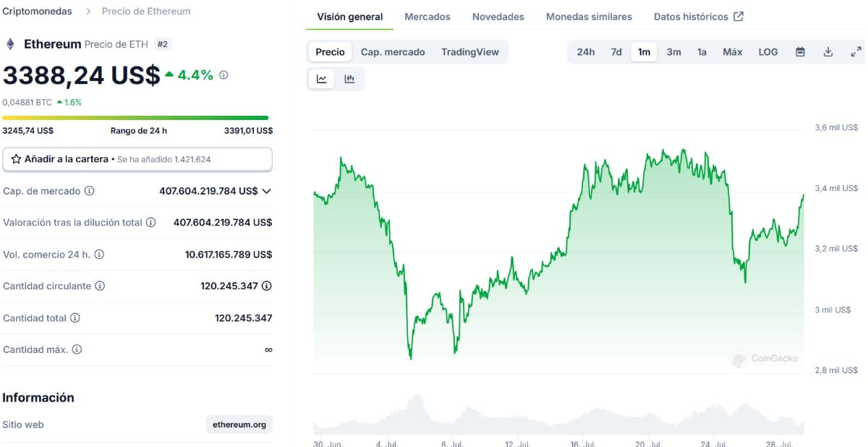Viewport: 868px width, 447px height.
Task: Select the candlestick chart view icon
Action: [349, 79]
